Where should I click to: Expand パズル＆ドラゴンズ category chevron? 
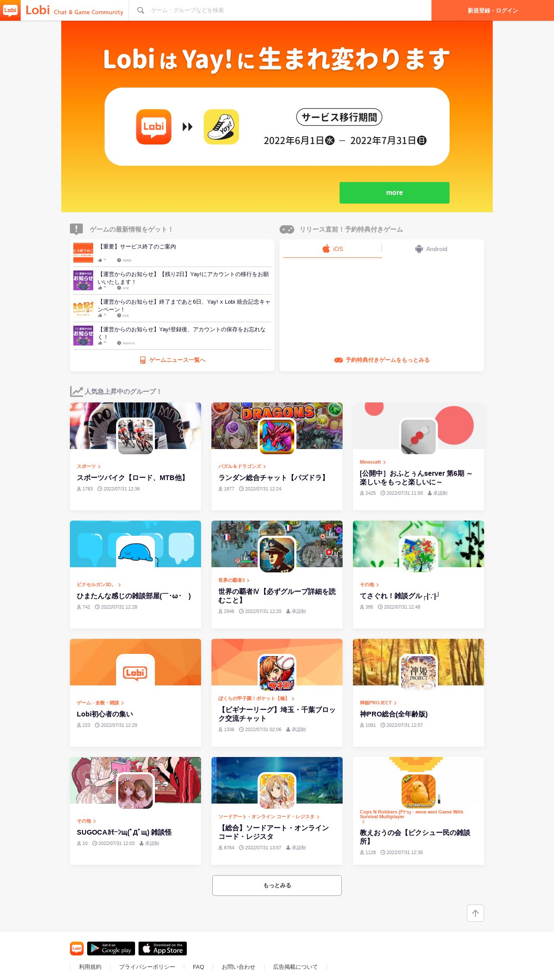tap(264, 467)
